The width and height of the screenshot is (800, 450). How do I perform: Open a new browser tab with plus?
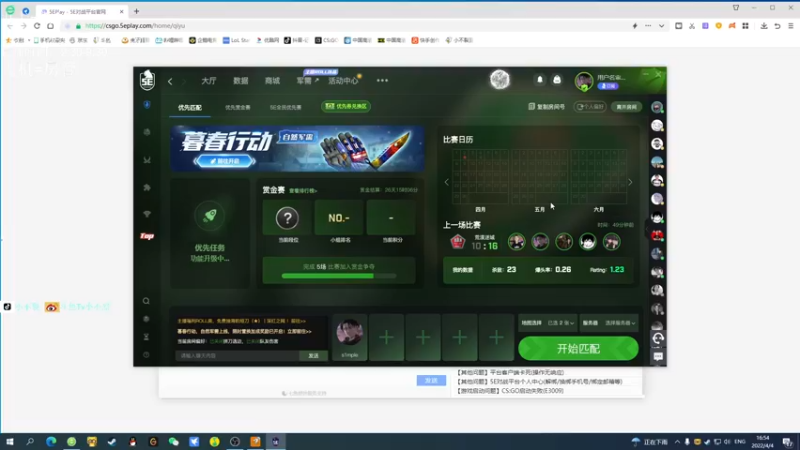[136, 11]
